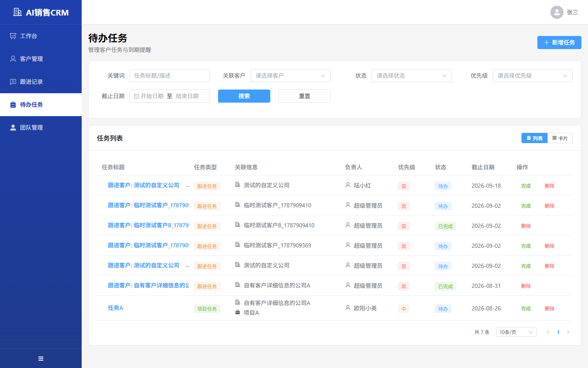Screen dimensions: 588x368
Task: Click company icon beside 临时测试客户B_1787909410
Action: [x=238, y=225]
